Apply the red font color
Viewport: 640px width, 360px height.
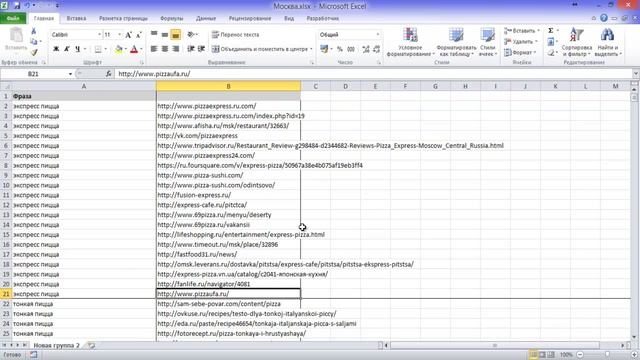[x=134, y=49]
